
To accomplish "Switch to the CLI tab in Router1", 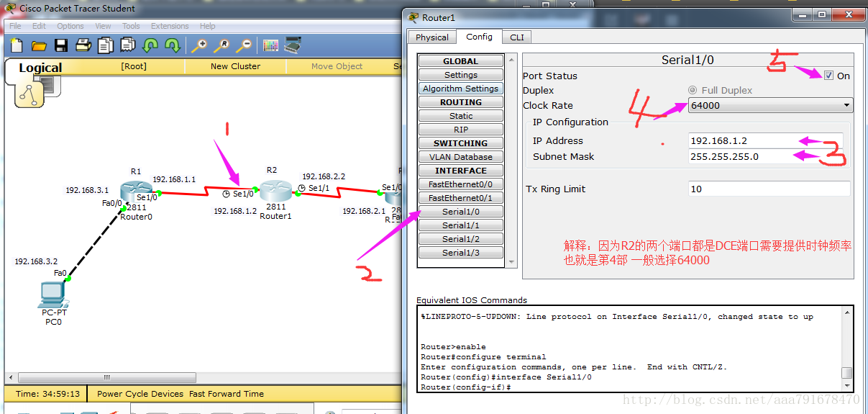I will (x=517, y=37).
